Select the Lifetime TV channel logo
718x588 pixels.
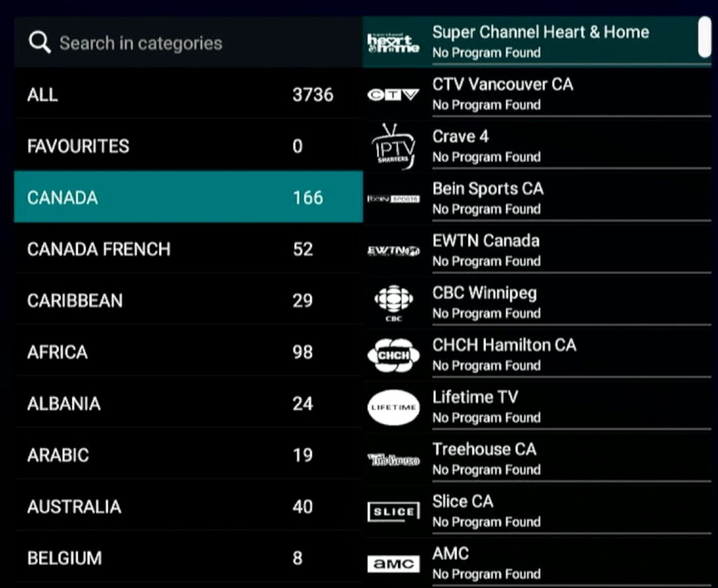coord(393,407)
